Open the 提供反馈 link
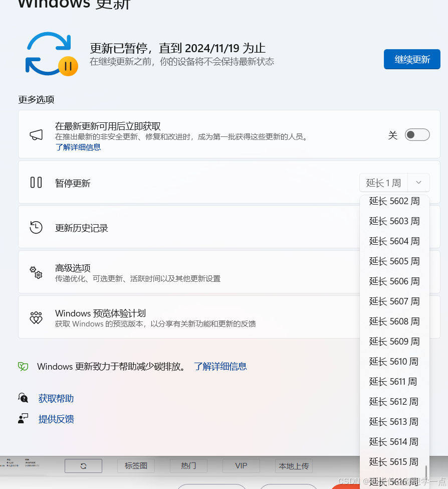Screen dimensions: 448x489 [x=56, y=419]
